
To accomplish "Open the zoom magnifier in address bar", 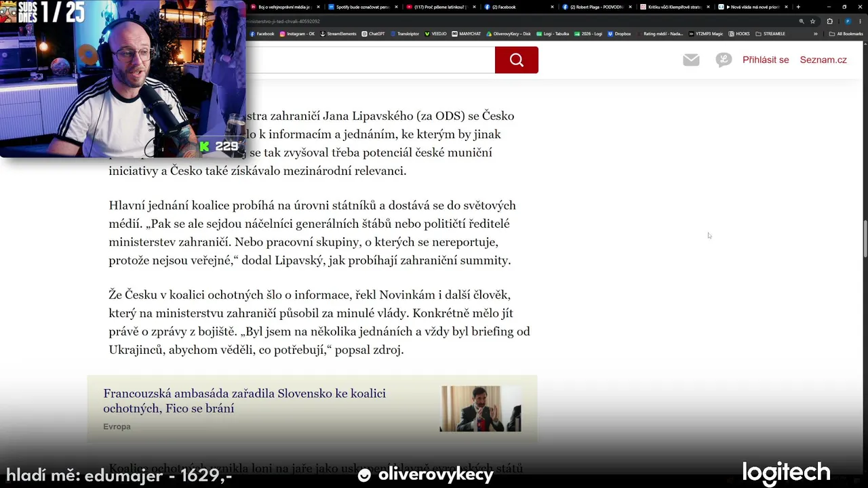I will pos(802,22).
